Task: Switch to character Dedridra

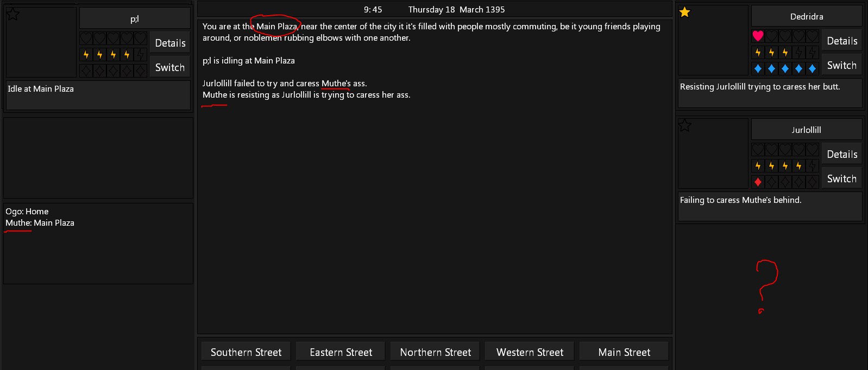Action: click(841, 65)
